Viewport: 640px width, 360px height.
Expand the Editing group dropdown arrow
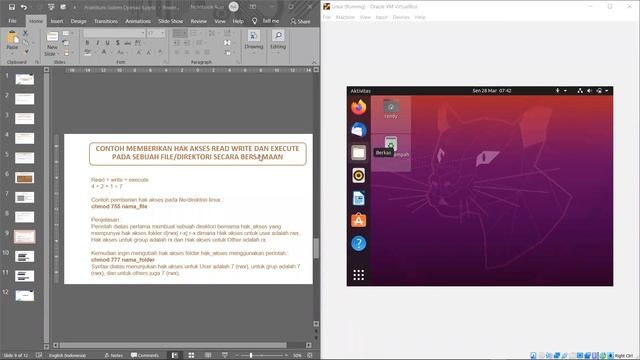coord(278,53)
